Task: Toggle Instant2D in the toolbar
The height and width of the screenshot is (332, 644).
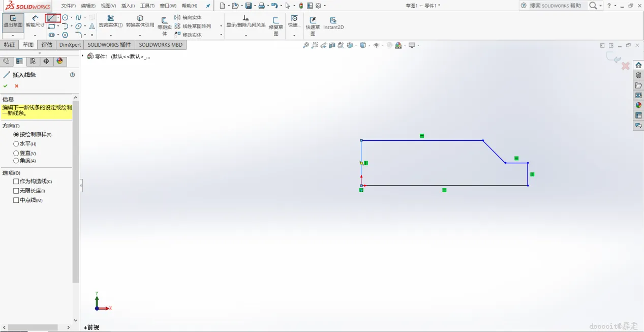Action: pyautogui.click(x=333, y=23)
